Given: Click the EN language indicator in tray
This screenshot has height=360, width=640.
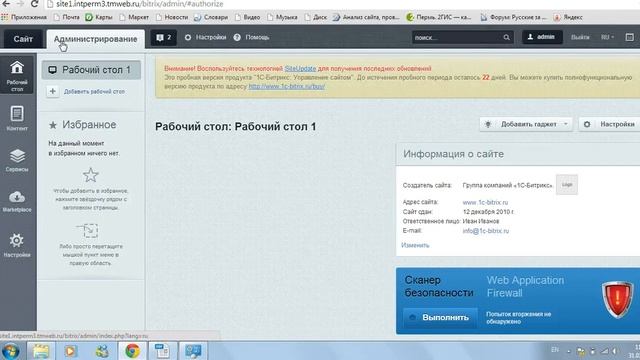Looking at the screenshot, I should (x=555, y=350).
